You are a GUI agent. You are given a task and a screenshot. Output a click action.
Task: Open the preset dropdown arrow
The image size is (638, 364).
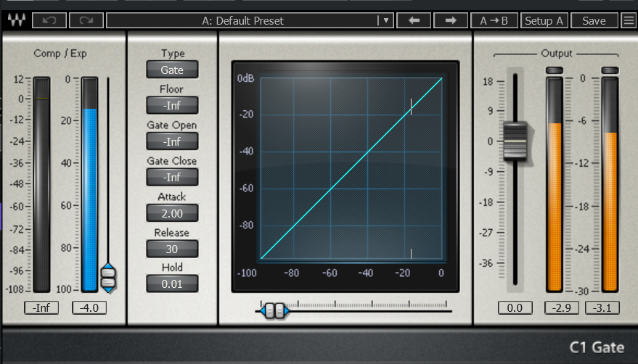[386, 20]
